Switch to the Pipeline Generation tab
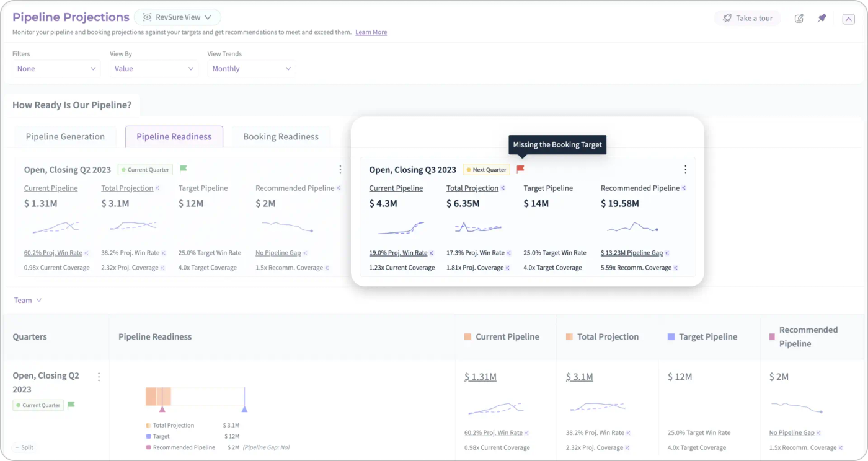The width and height of the screenshot is (868, 461). 65,137
